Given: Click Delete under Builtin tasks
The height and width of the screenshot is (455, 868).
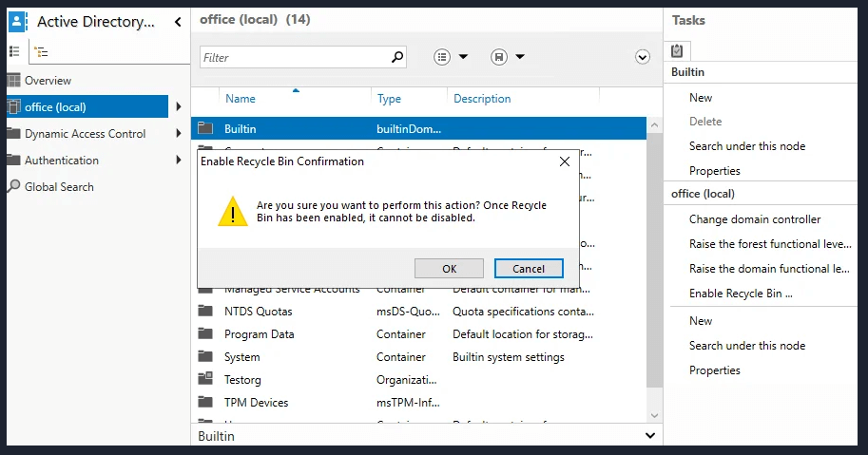Looking at the screenshot, I should 705,121.
